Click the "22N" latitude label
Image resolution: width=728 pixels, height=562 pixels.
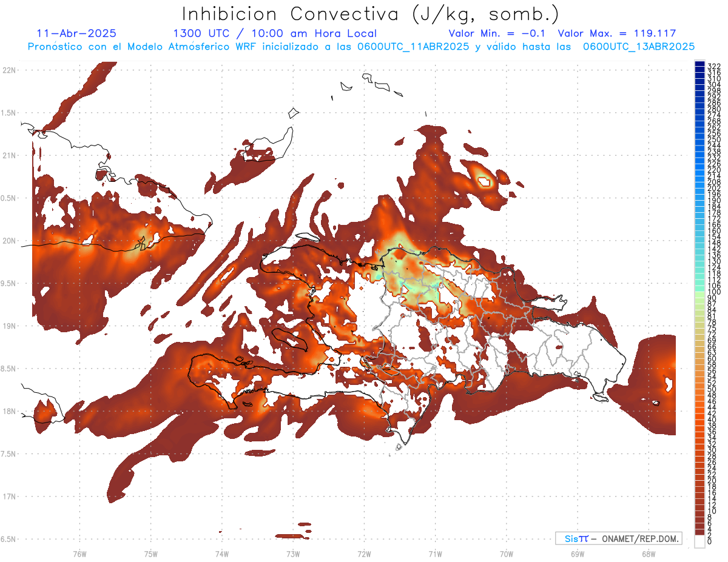coord(9,70)
